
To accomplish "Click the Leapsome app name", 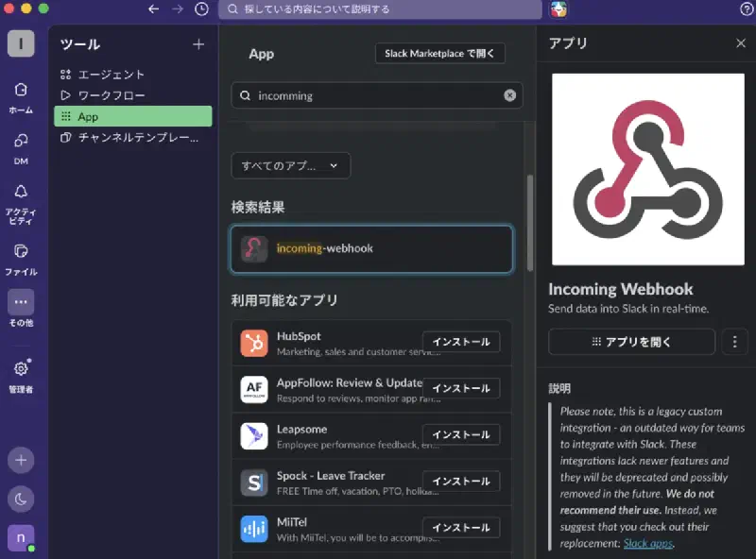I will (301, 430).
